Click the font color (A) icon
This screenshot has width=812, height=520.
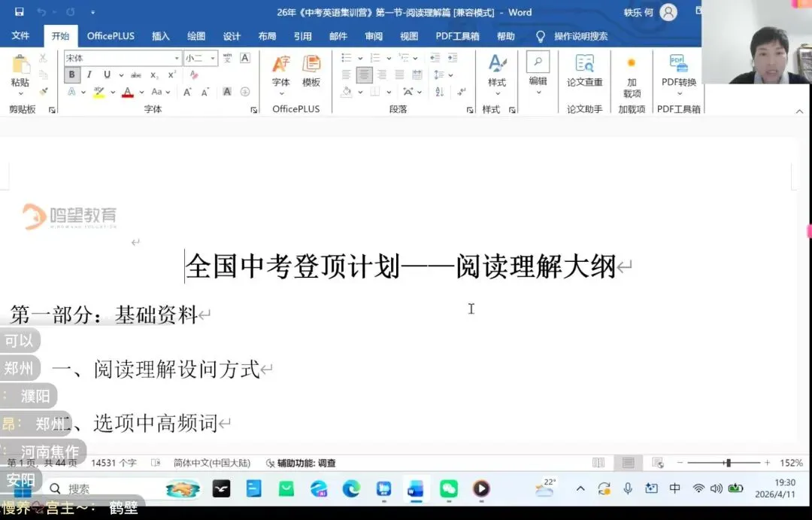pyautogui.click(x=128, y=93)
